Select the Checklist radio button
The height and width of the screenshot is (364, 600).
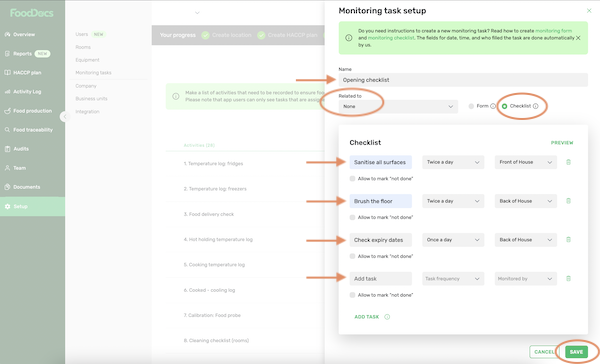pyautogui.click(x=504, y=106)
